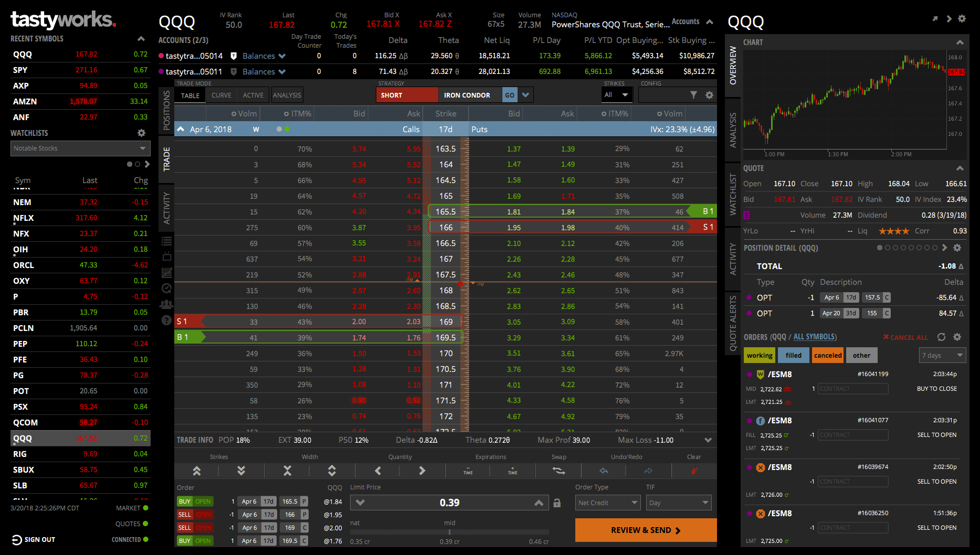Open the help question mark icon

click(166, 320)
